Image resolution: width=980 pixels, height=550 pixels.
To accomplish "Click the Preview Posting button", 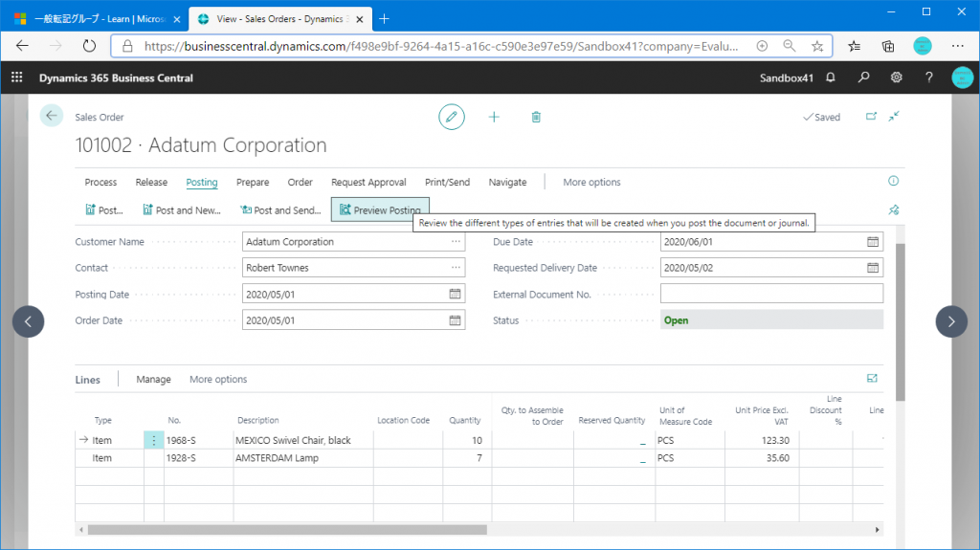I will 380,210.
